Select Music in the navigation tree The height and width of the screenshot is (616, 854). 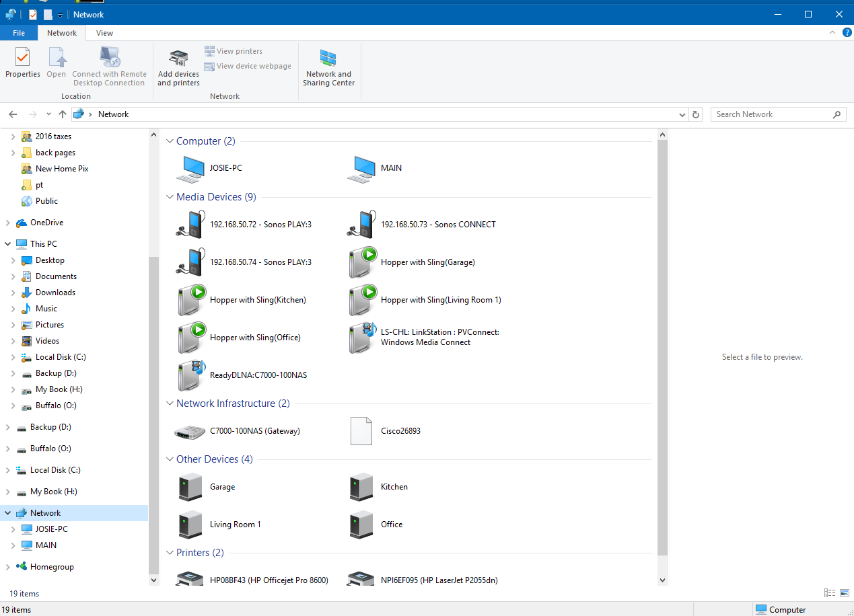(46, 309)
